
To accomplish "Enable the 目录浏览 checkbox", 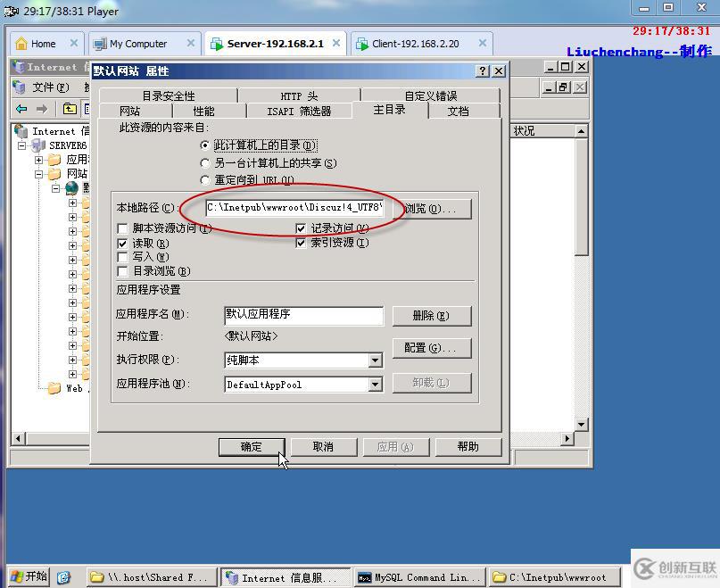I will coord(122,271).
